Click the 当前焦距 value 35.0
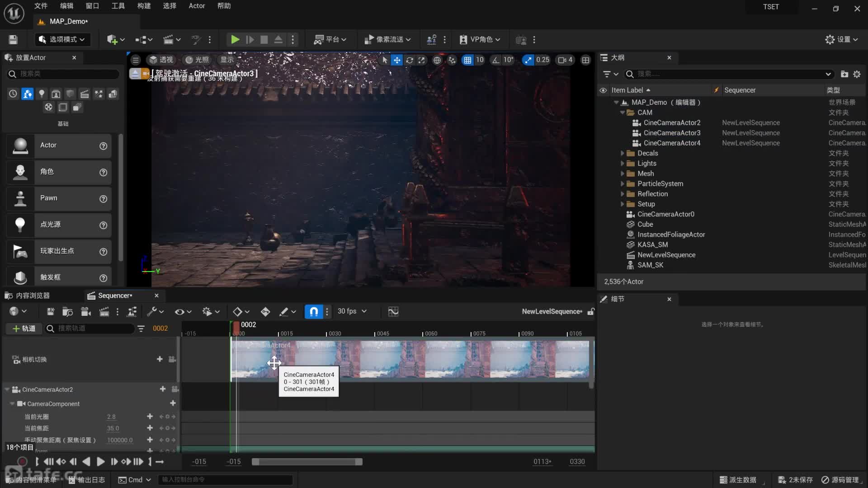The image size is (868, 488). (113, 428)
